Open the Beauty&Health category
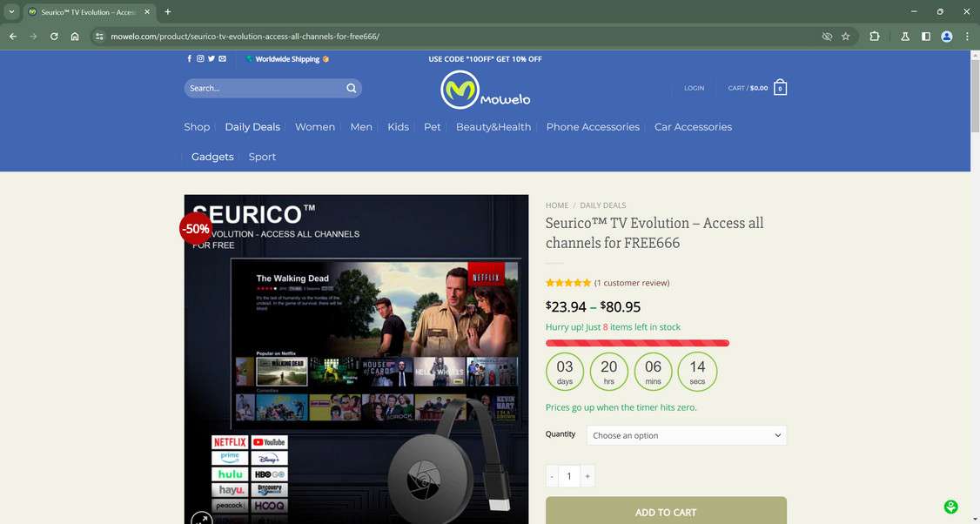This screenshot has height=524, width=980. click(493, 127)
